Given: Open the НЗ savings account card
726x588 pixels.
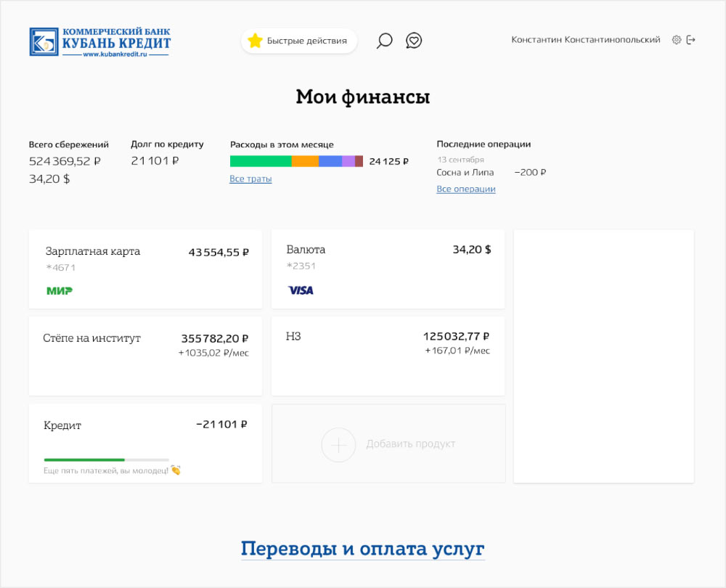Looking at the screenshot, I should (388, 356).
